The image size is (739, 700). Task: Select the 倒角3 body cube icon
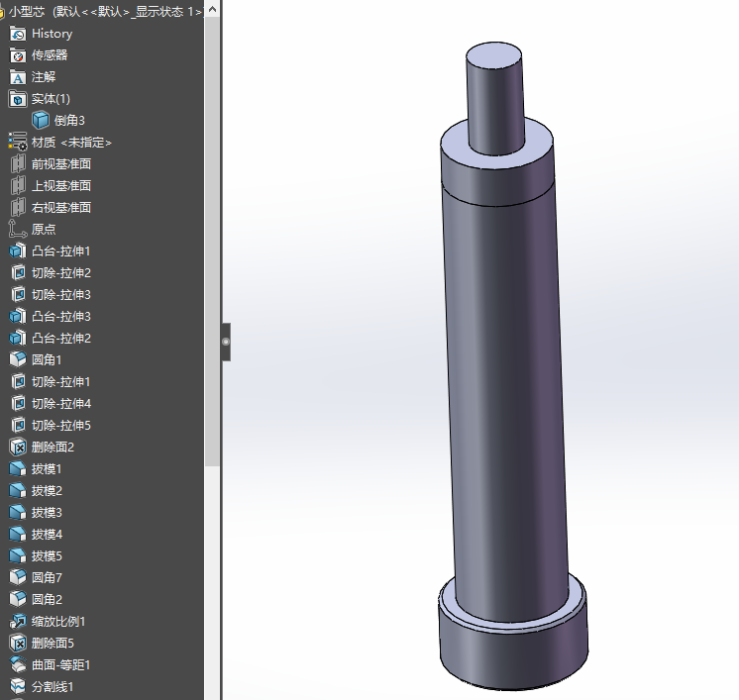(41, 121)
